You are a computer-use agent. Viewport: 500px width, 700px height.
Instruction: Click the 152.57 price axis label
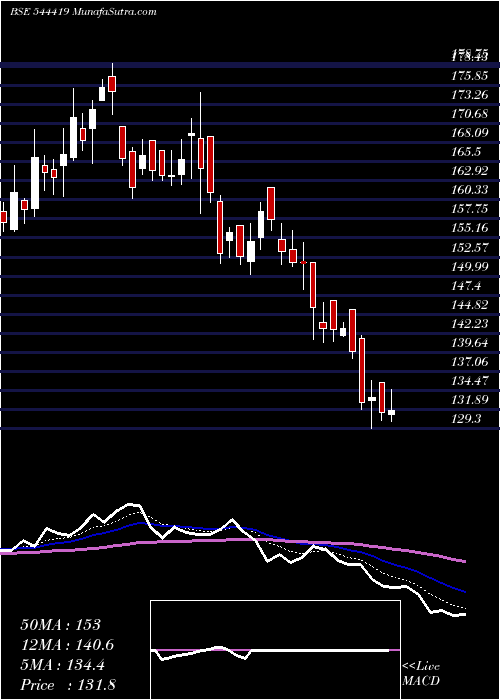tap(469, 248)
